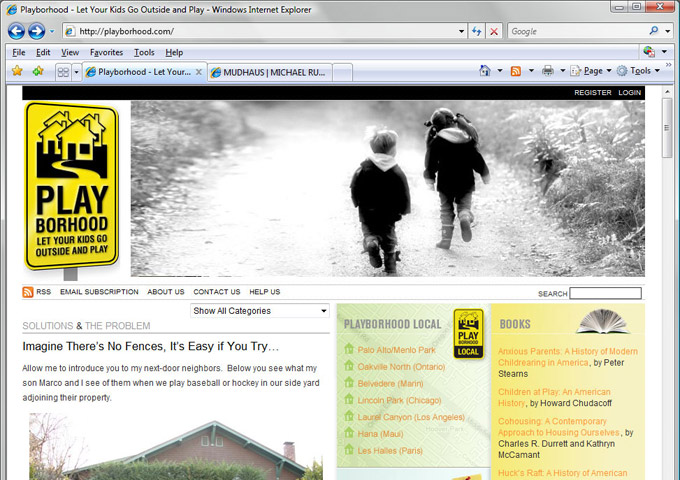Expand the address bar URL history dropdown
The height and width of the screenshot is (480, 680).
point(461,31)
